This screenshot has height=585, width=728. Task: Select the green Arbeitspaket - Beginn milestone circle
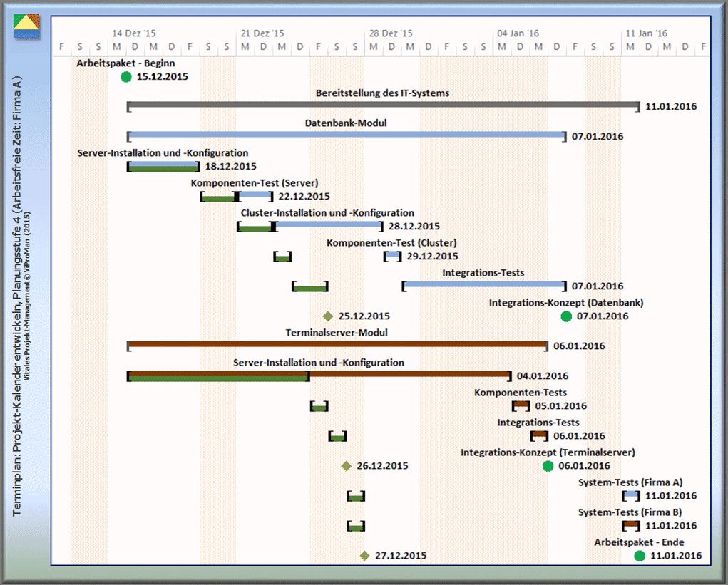126,77
